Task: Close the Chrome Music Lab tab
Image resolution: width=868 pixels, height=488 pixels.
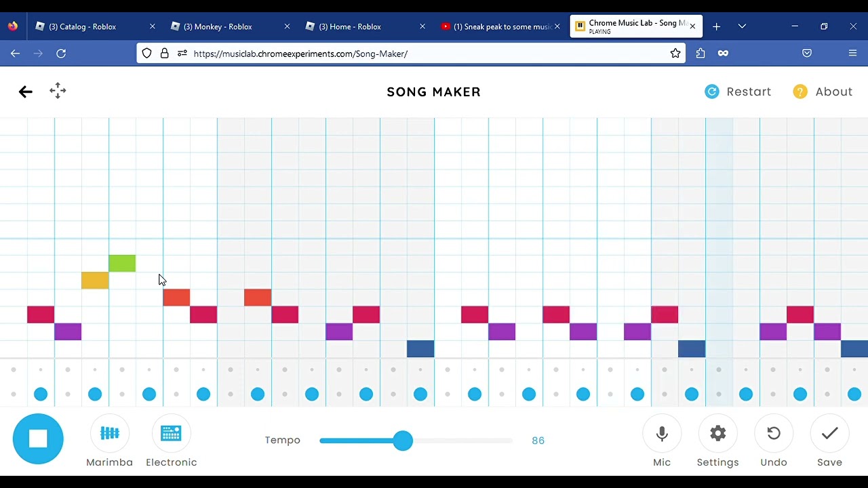Action: (692, 26)
